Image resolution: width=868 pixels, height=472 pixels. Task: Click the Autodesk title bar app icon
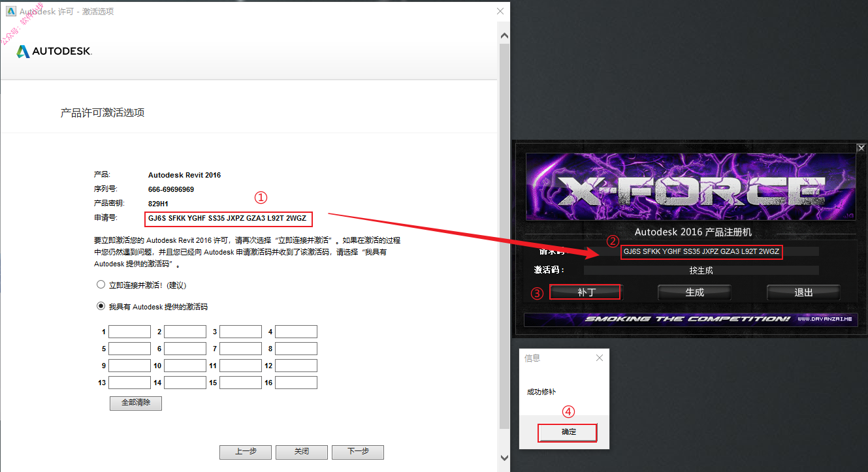point(11,11)
